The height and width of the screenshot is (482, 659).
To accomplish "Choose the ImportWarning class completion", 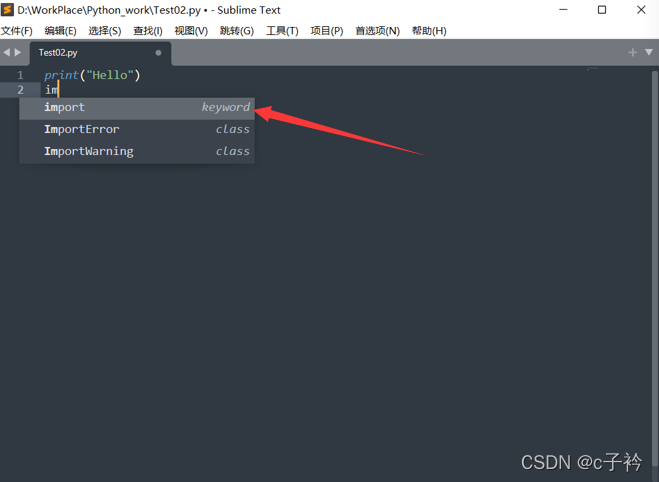I will click(137, 151).
